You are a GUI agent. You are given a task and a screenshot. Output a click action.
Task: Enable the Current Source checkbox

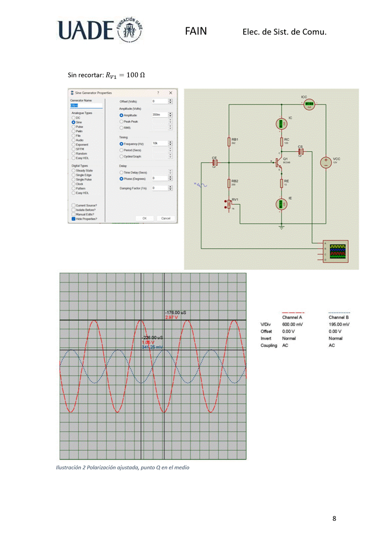(74, 205)
